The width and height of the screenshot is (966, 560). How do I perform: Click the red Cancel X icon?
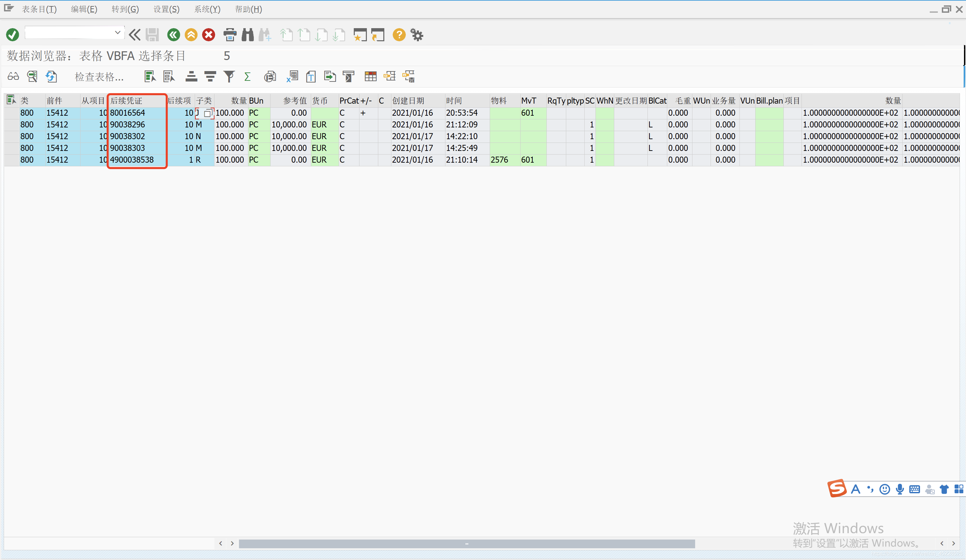point(208,35)
